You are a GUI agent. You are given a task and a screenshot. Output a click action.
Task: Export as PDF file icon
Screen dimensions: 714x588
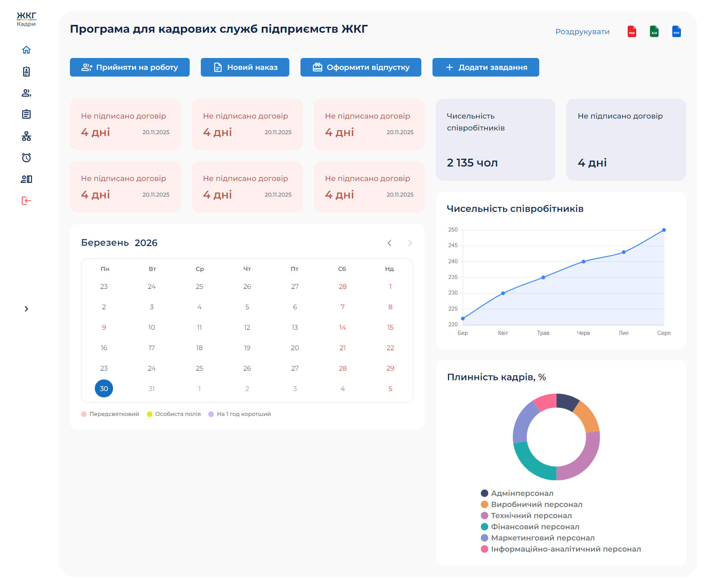coord(632,32)
